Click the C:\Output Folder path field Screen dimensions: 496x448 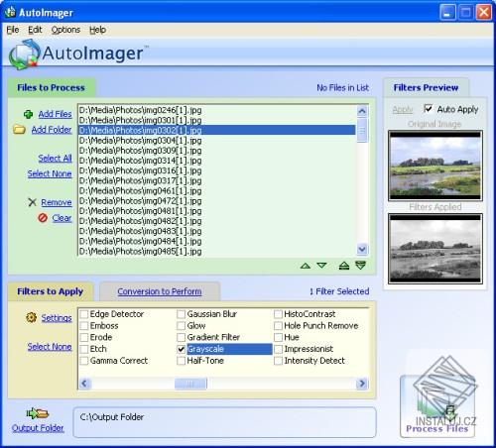[224, 422]
